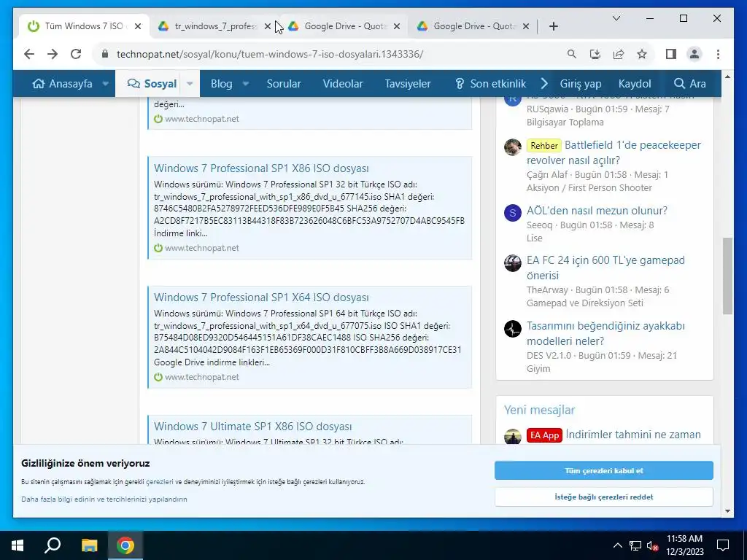Open the Ara site search
The width and height of the screenshot is (747, 560).
(x=690, y=84)
